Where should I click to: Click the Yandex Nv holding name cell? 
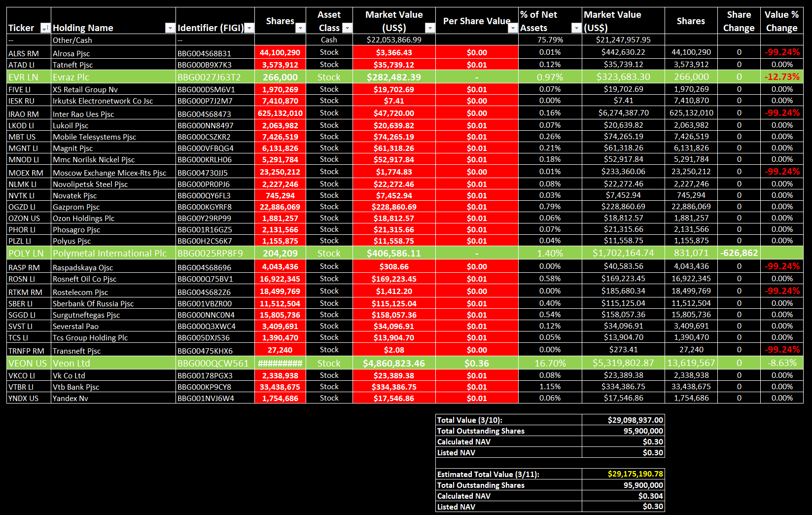tap(113, 398)
